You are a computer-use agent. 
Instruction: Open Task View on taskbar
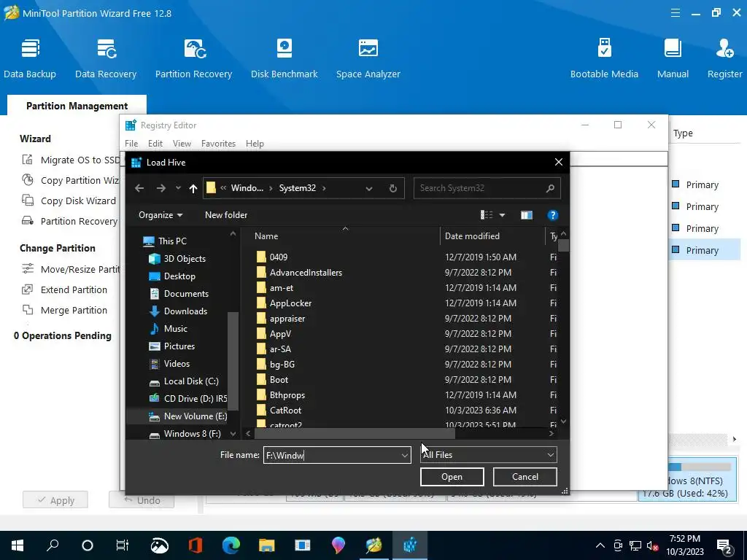tap(123, 545)
